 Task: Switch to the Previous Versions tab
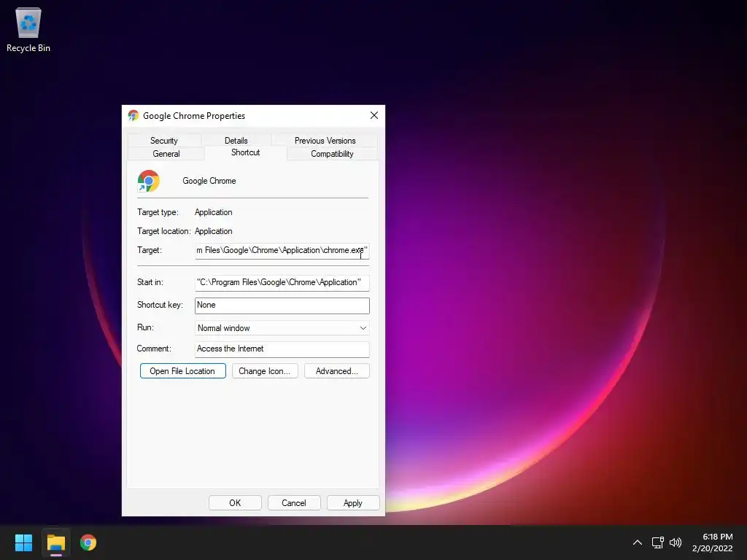(325, 141)
